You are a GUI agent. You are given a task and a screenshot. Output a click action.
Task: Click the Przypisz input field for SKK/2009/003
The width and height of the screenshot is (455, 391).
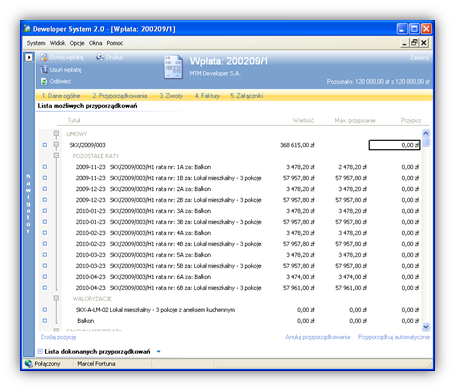394,145
